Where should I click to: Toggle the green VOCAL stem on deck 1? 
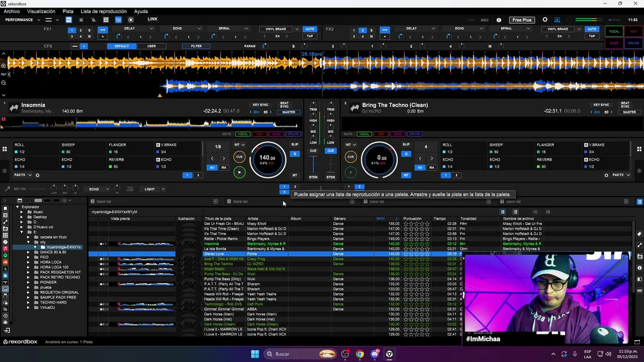click(x=243, y=134)
